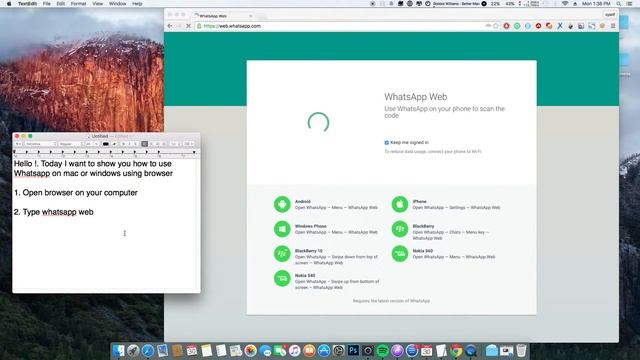Image resolution: width=640 pixels, height=360 pixels.
Task: Open Notification Center in menu bar
Action: tap(629, 4)
